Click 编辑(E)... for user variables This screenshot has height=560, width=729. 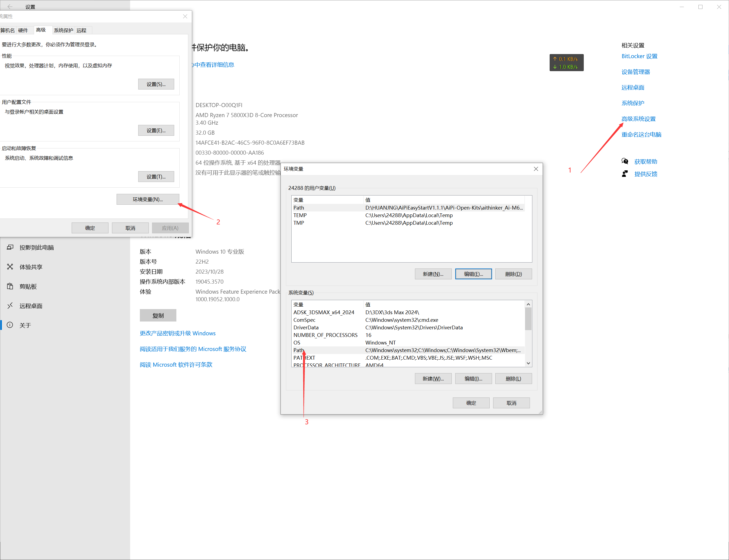click(474, 274)
